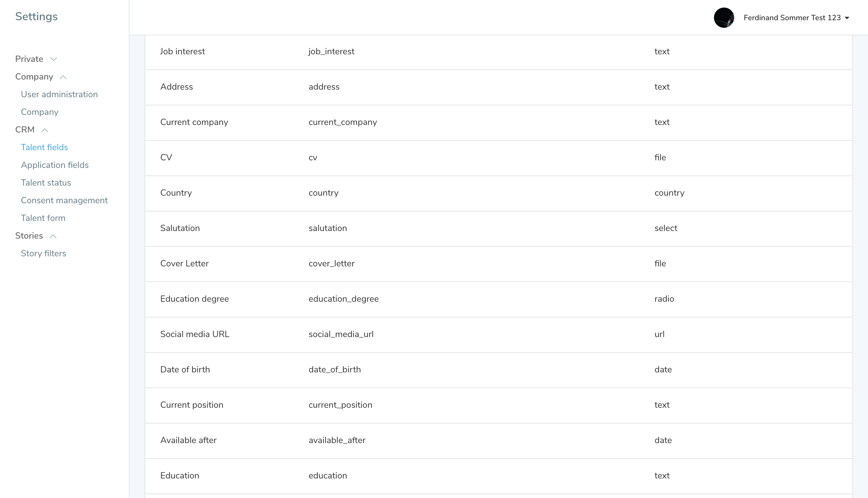Screen dimensions: 868x498
Task: Open User administration settings
Action: click(59, 94)
